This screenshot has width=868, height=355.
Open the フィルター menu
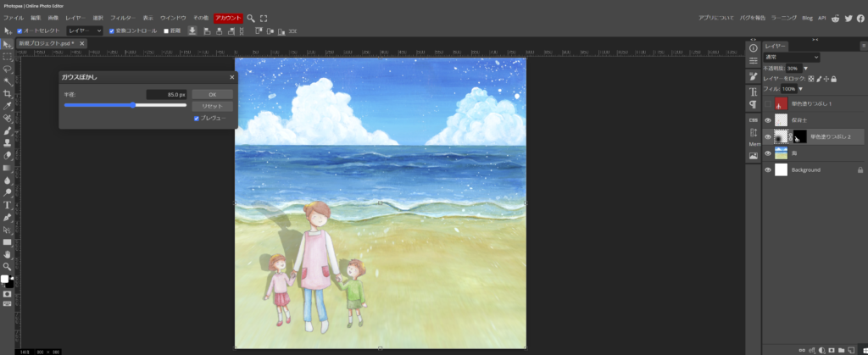(122, 18)
